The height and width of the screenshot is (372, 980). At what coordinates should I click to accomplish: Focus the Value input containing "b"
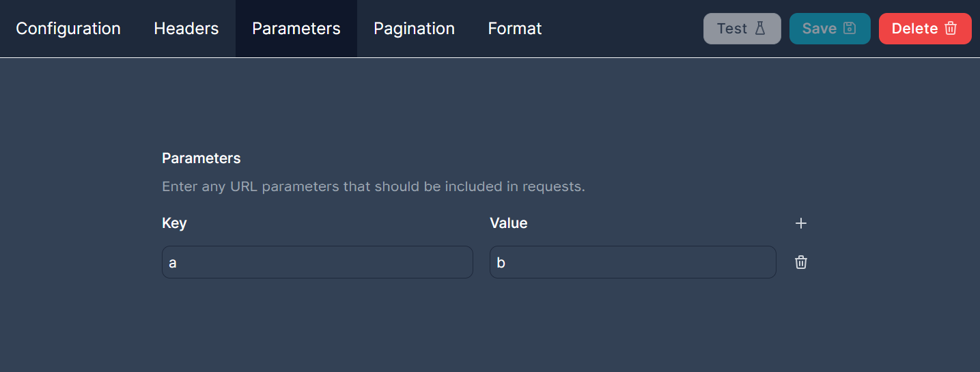[x=632, y=262]
